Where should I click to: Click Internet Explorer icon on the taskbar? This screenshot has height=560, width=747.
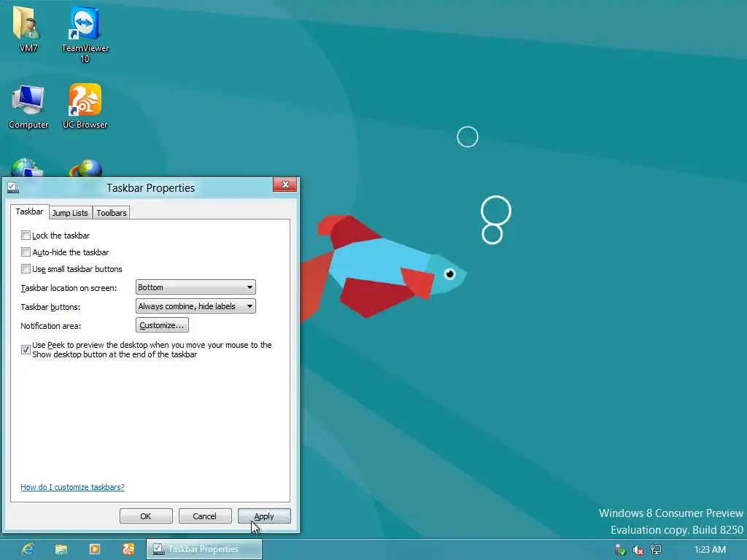(x=28, y=549)
